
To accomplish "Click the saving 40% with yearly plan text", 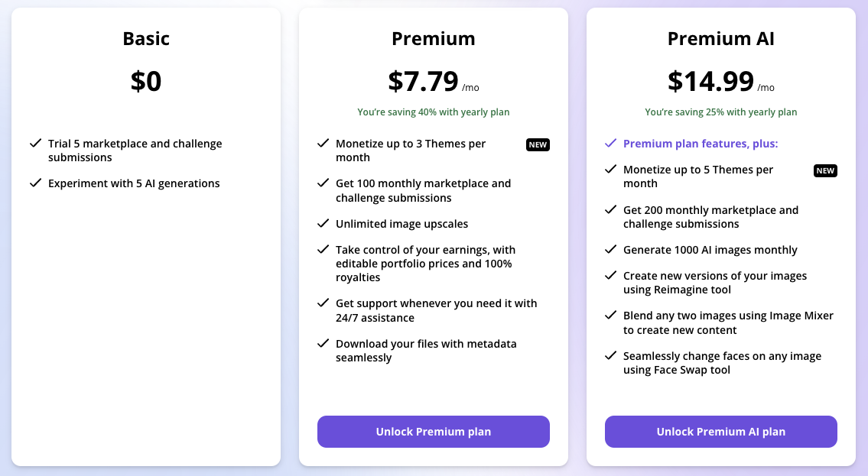I will (x=433, y=112).
